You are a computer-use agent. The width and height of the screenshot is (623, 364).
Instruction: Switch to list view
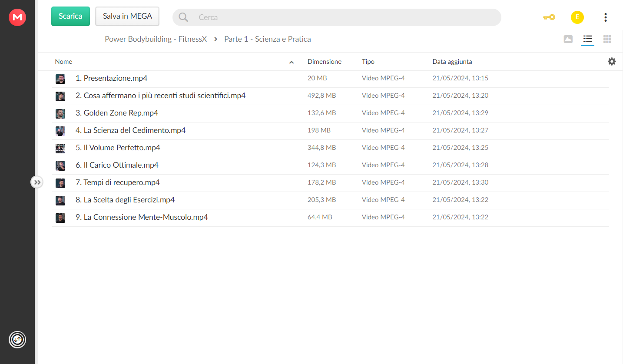coord(587,39)
